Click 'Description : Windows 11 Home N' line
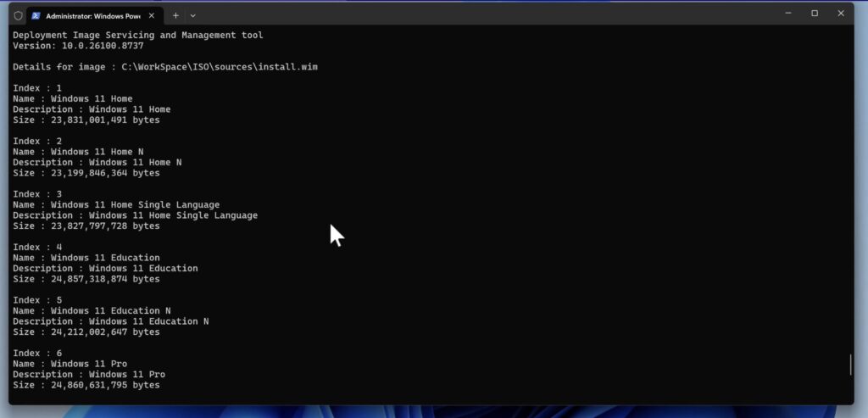 [x=97, y=162]
